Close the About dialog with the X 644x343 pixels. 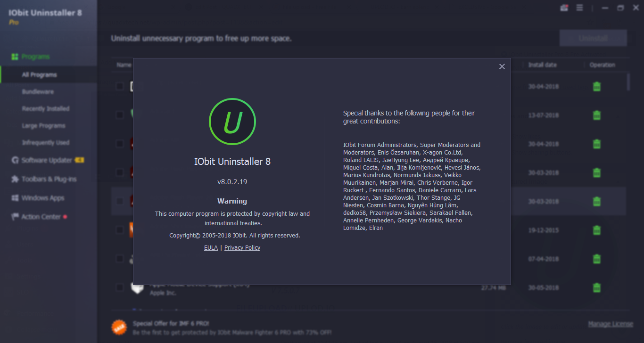pyautogui.click(x=502, y=66)
